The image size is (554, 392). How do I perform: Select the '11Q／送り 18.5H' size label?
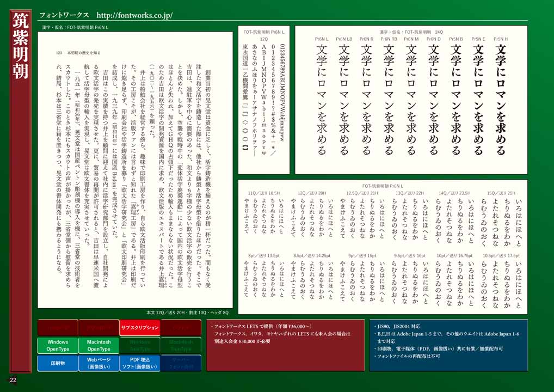(x=263, y=193)
